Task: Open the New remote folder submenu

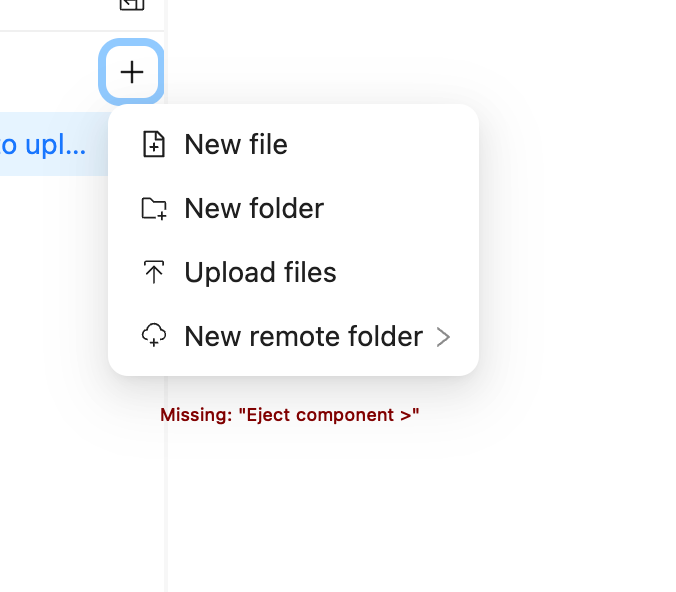Action: click(303, 337)
